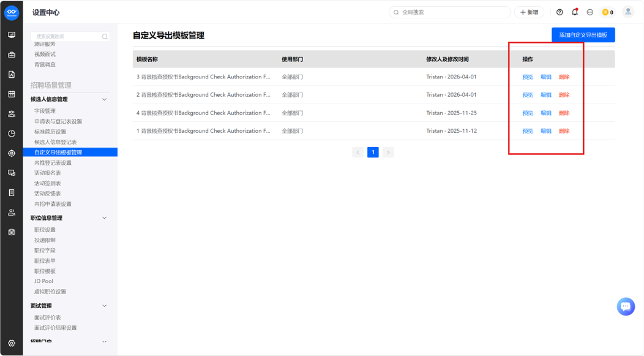Open the user avatar in header
644x356 pixels.
(x=628, y=12)
